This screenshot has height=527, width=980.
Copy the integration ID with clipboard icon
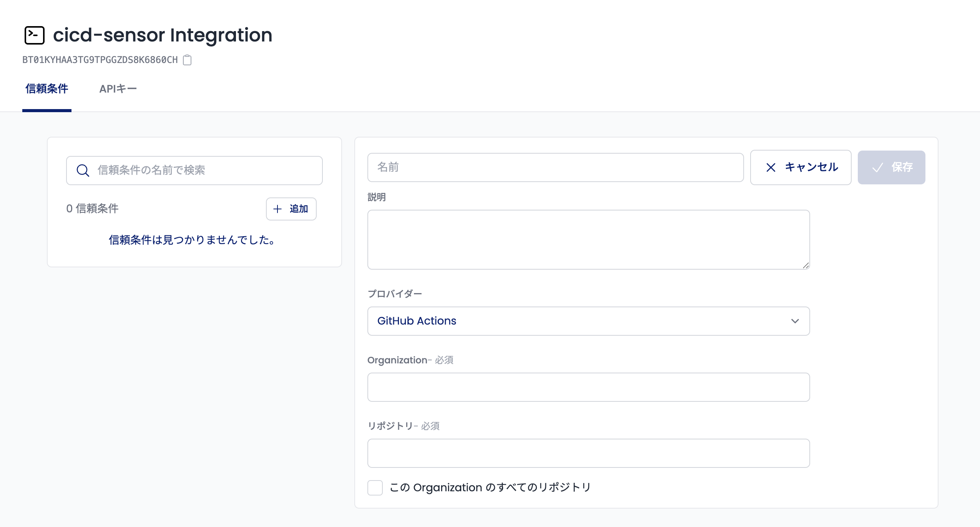[187, 60]
